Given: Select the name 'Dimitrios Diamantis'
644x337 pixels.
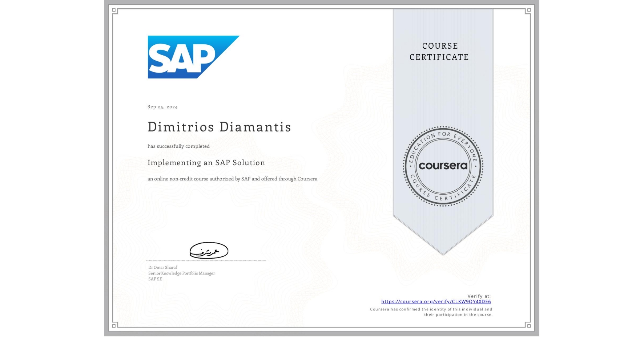Looking at the screenshot, I should pos(219,127).
